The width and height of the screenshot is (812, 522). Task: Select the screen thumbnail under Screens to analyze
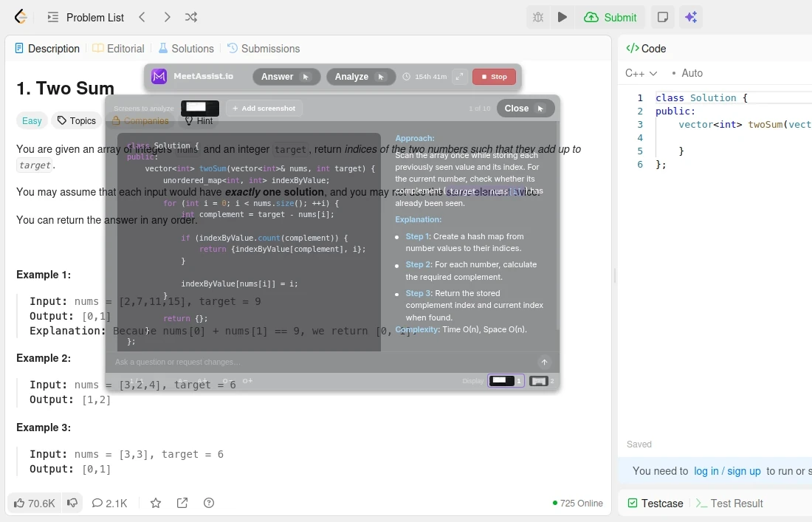click(x=200, y=109)
